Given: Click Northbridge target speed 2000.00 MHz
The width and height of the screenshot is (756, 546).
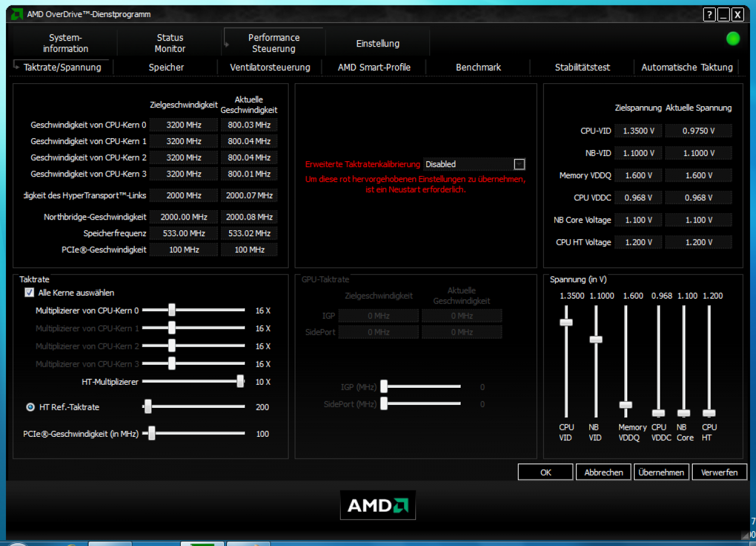Looking at the screenshot, I should click(184, 217).
